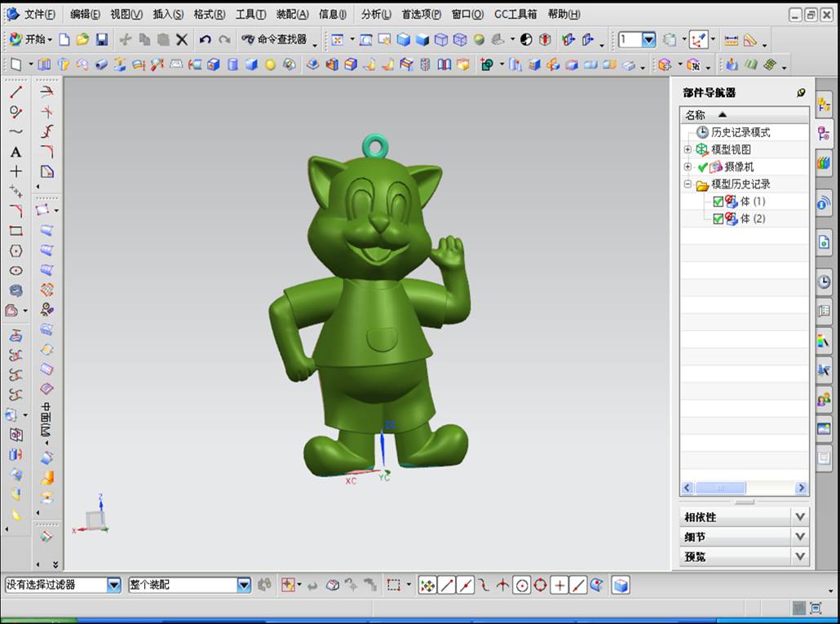Open the GC工具箱 menu
Image resolution: width=840 pixels, height=624 pixels.
515,15
